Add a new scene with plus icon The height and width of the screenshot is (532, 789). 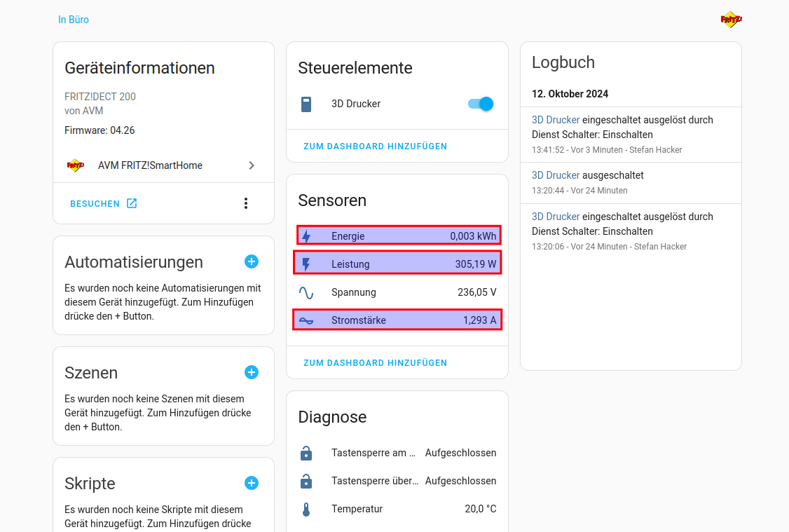click(252, 372)
